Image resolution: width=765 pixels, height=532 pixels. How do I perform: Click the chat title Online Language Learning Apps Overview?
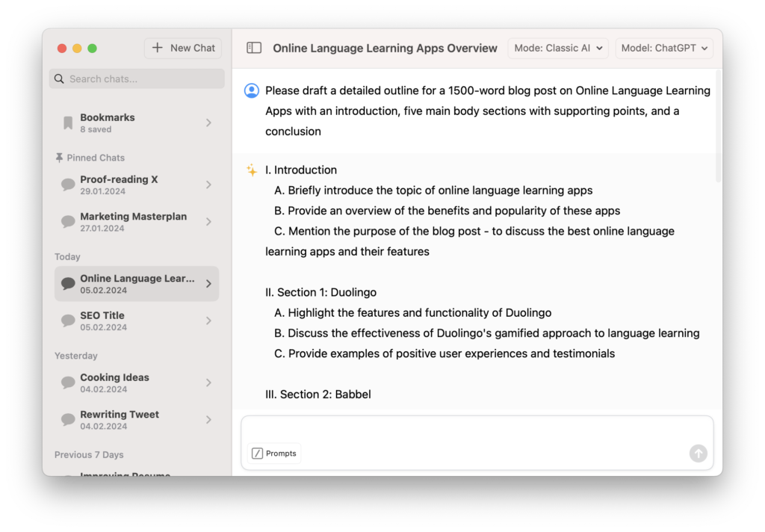pyautogui.click(x=385, y=48)
